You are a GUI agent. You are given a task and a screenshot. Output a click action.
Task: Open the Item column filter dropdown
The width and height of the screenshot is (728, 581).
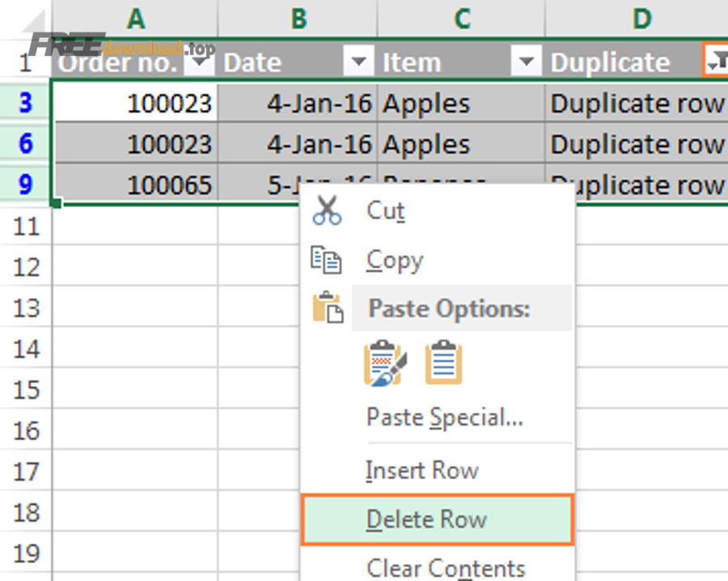pyautogui.click(x=526, y=61)
